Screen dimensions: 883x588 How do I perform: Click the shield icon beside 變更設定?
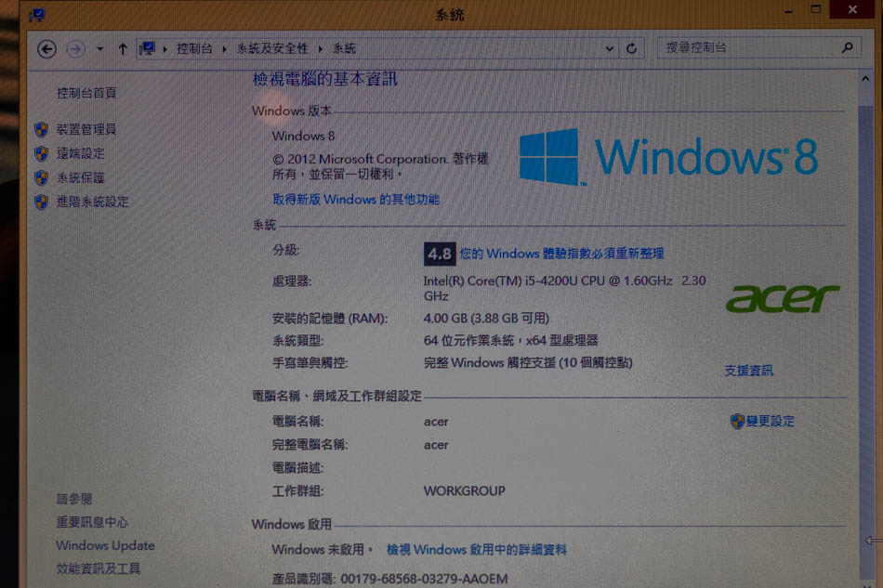point(737,421)
